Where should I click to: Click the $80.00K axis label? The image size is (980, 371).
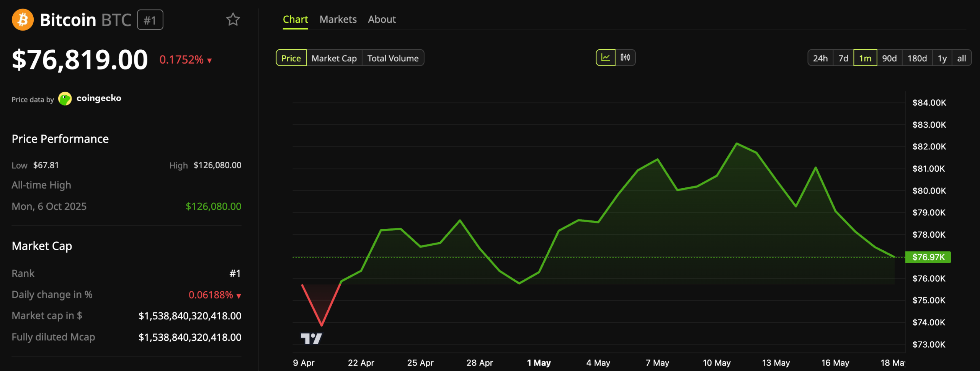(929, 191)
